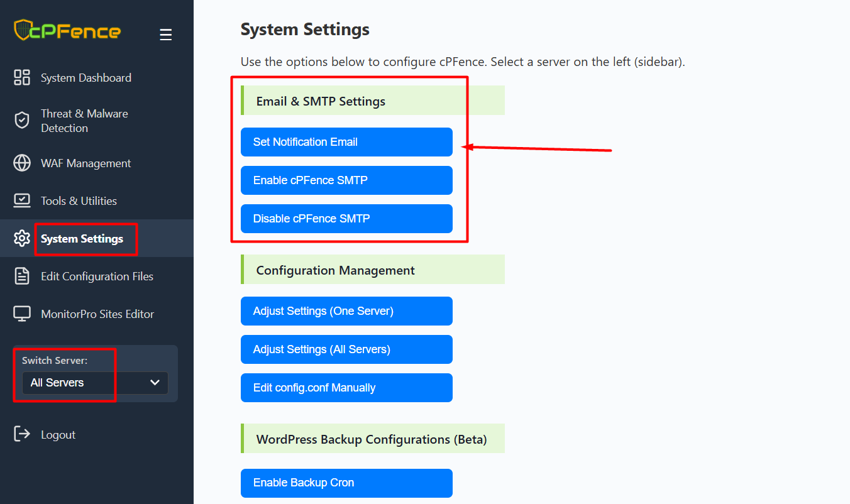Click the WAF Management globe icon

(22, 163)
